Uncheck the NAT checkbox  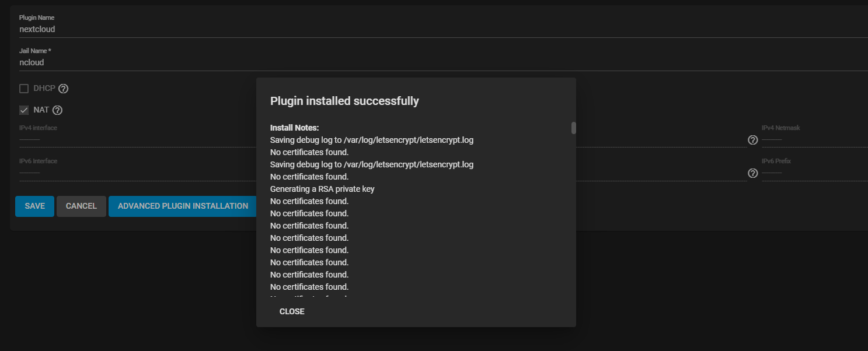point(24,110)
